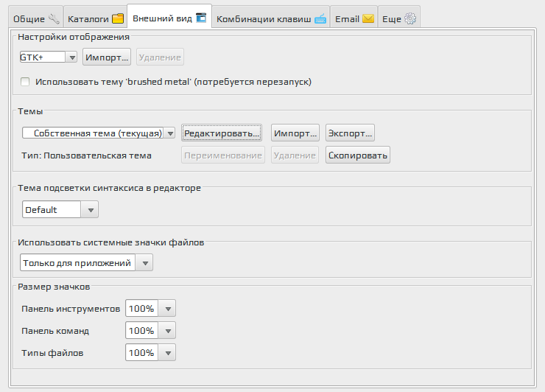Open the Еще tab
Image resolution: width=545 pixels, height=392 pixels.
tap(399, 18)
